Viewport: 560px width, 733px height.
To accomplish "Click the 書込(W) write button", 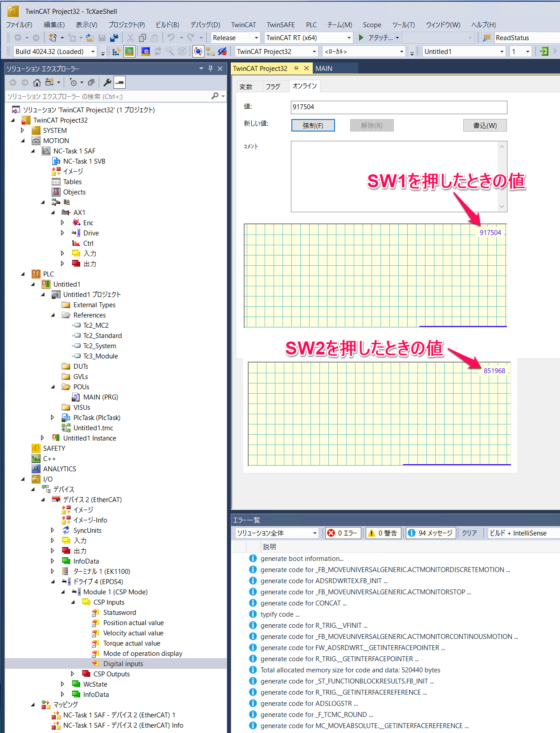I will click(x=485, y=126).
